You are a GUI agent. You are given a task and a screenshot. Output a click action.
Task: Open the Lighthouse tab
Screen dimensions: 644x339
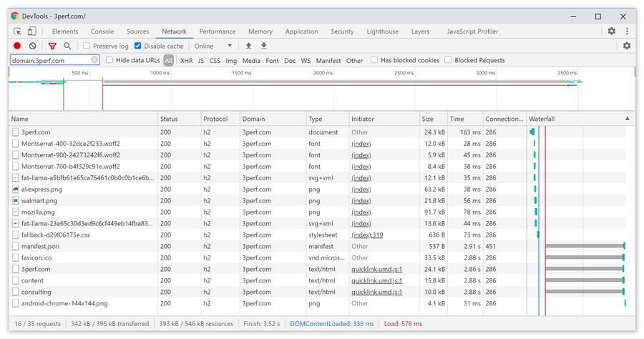(x=382, y=31)
